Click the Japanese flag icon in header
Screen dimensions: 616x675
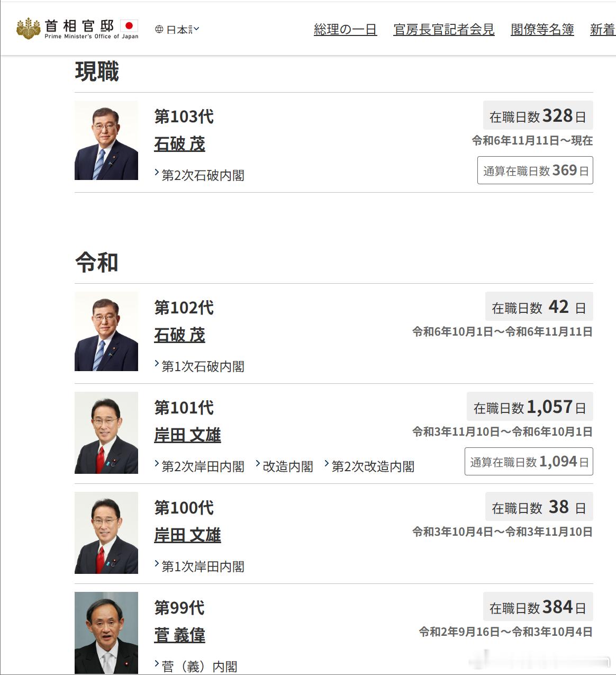point(129,25)
